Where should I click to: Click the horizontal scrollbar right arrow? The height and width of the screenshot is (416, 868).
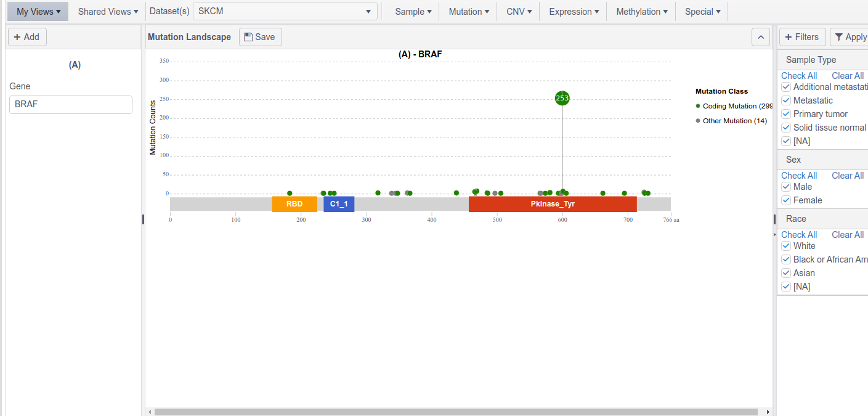[x=768, y=412]
